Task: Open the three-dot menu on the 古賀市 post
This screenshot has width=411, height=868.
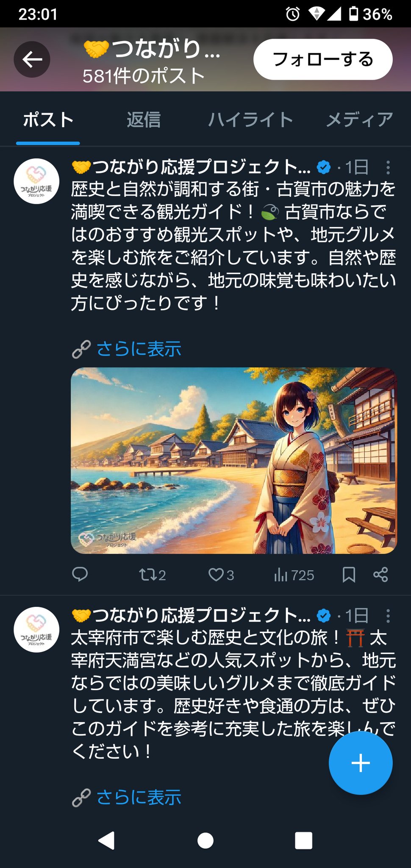Action: tap(388, 167)
